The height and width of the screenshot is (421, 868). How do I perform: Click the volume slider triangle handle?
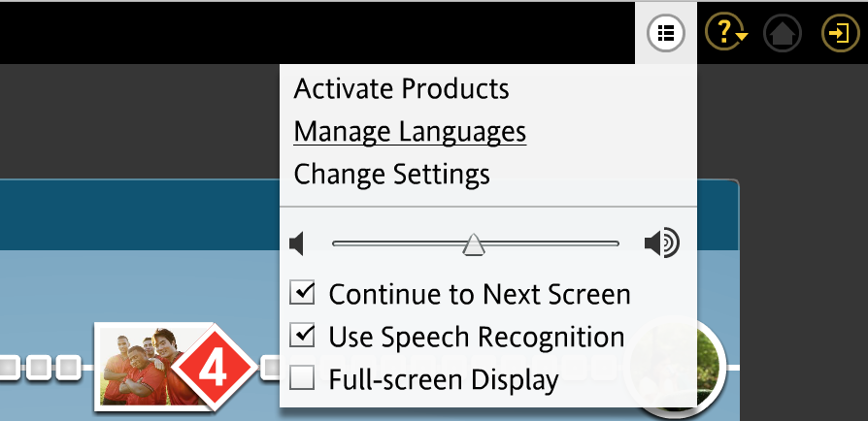[x=474, y=244]
